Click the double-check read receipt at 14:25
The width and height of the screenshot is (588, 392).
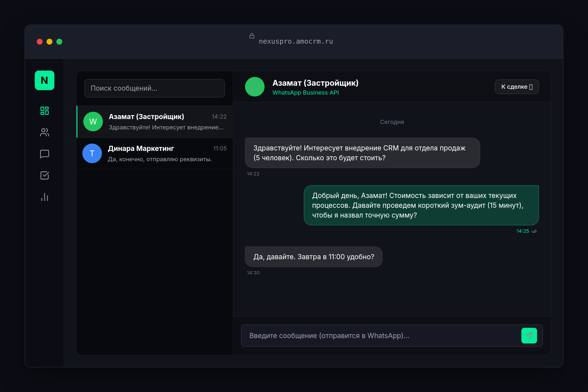[534, 231]
